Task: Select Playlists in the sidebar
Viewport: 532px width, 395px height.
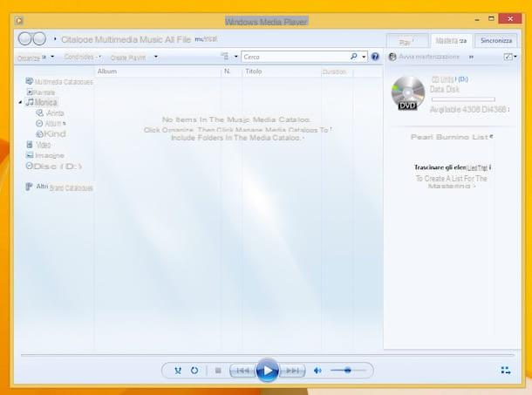Action: [41, 92]
